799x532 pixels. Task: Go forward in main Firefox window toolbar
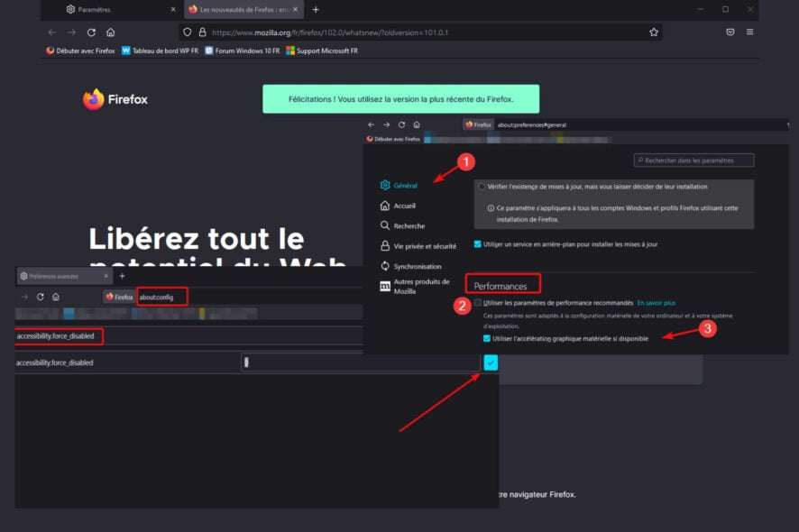click(x=71, y=32)
